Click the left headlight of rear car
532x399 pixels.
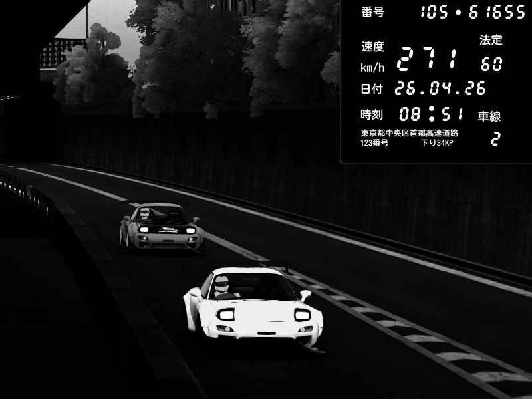[142, 229]
